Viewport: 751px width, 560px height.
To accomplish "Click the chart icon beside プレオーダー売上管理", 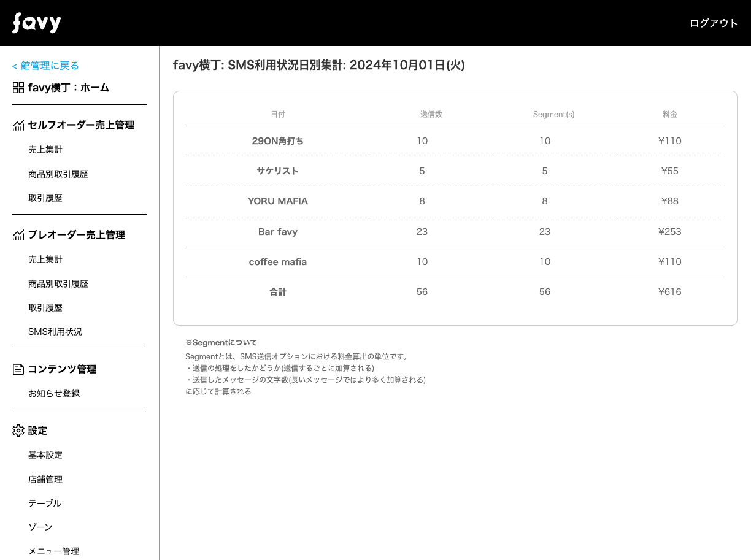I will click(x=18, y=235).
